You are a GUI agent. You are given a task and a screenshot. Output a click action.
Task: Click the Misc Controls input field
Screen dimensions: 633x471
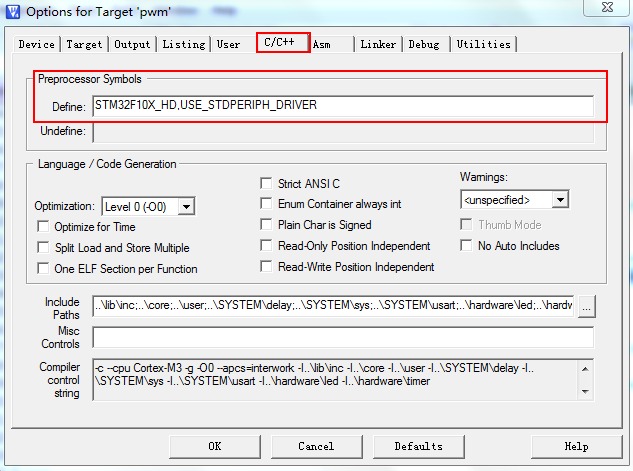[x=343, y=337]
